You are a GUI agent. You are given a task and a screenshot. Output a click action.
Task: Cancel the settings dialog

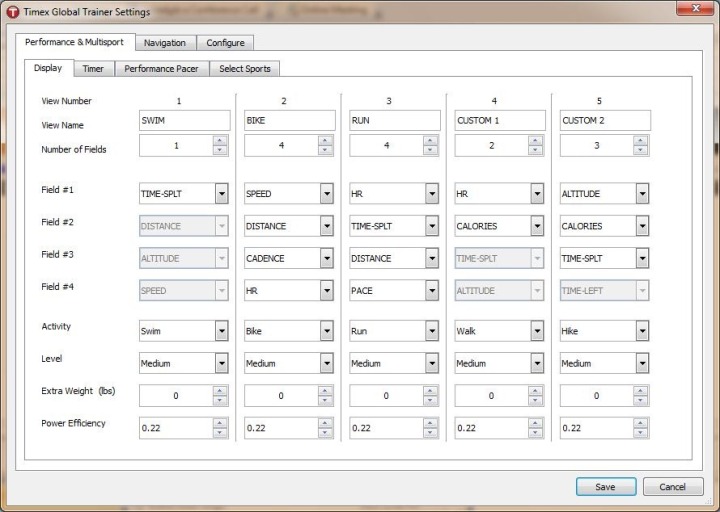(673, 487)
